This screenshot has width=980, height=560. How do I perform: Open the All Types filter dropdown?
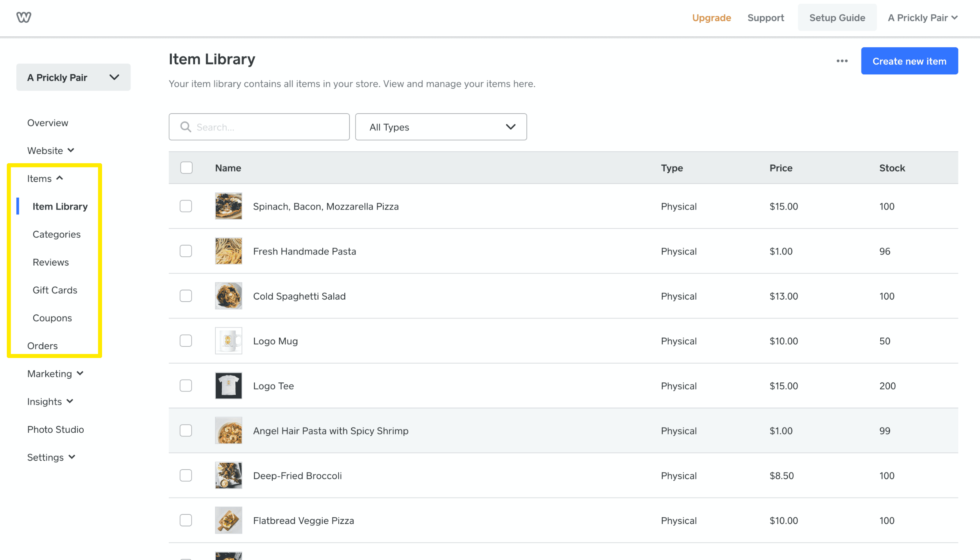point(440,127)
